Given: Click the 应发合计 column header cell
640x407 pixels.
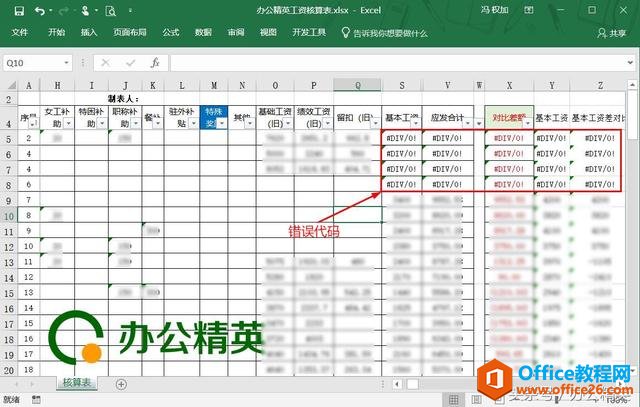Looking at the screenshot, I should click(x=448, y=118).
